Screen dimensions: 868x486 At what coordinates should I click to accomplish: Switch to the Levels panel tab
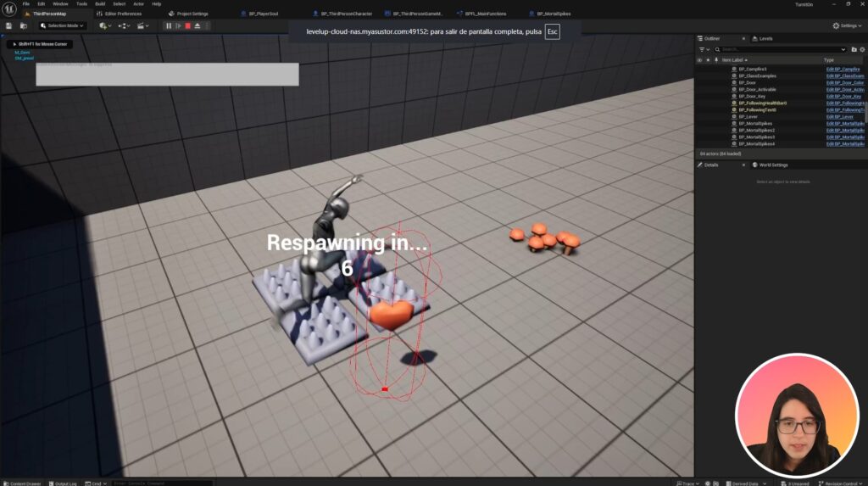pyautogui.click(x=762, y=39)
